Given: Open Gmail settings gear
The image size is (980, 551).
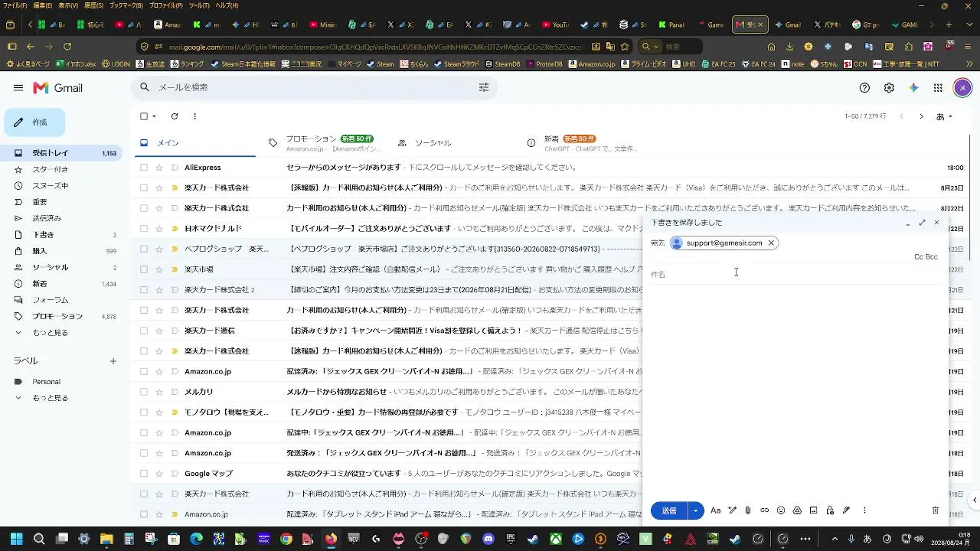Looking at the screenshot, I should 889,88.
